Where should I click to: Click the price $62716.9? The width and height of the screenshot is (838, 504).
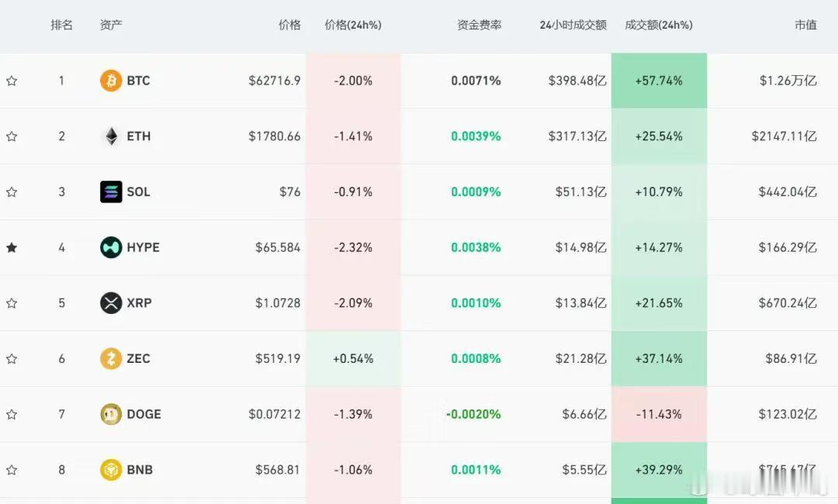274,81
